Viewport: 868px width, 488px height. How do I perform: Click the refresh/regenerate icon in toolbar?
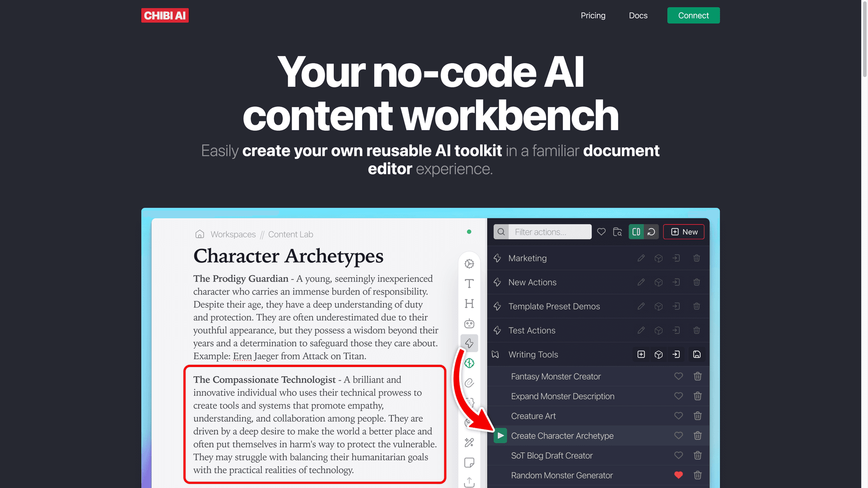(x=651, y=232)
